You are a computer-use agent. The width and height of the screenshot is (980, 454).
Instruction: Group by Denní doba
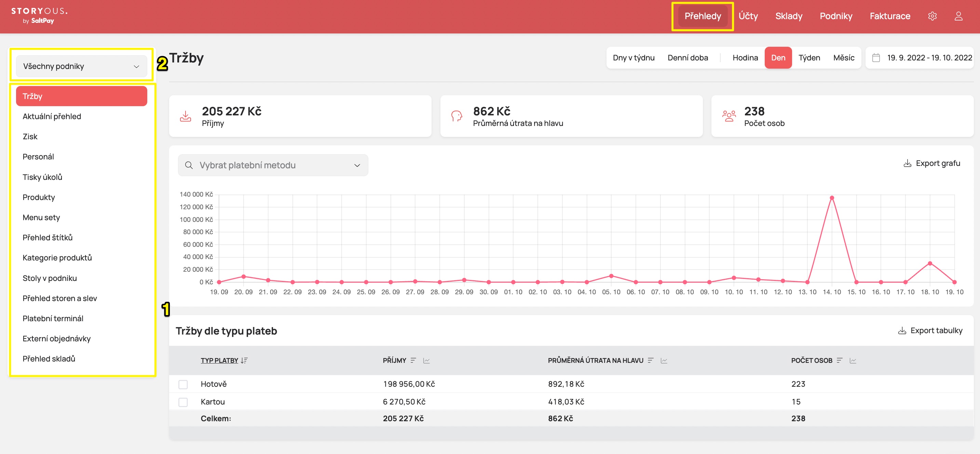tap(688, 58)
